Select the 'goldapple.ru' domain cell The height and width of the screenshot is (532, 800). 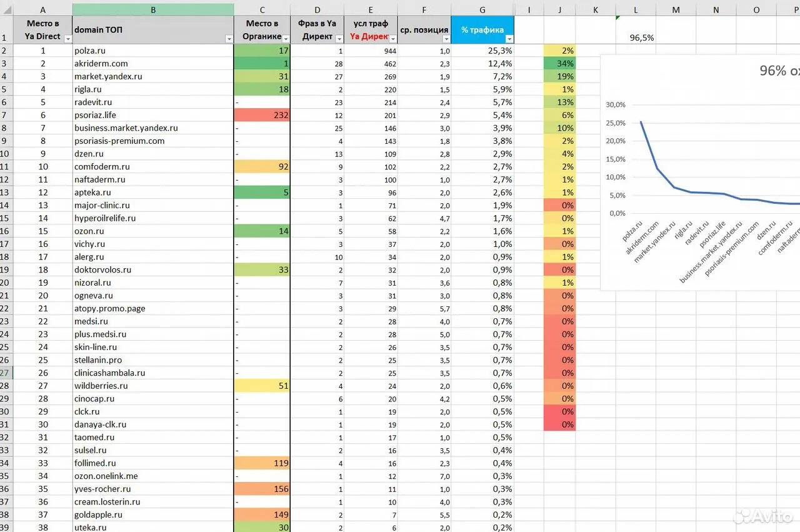[153, 514]
